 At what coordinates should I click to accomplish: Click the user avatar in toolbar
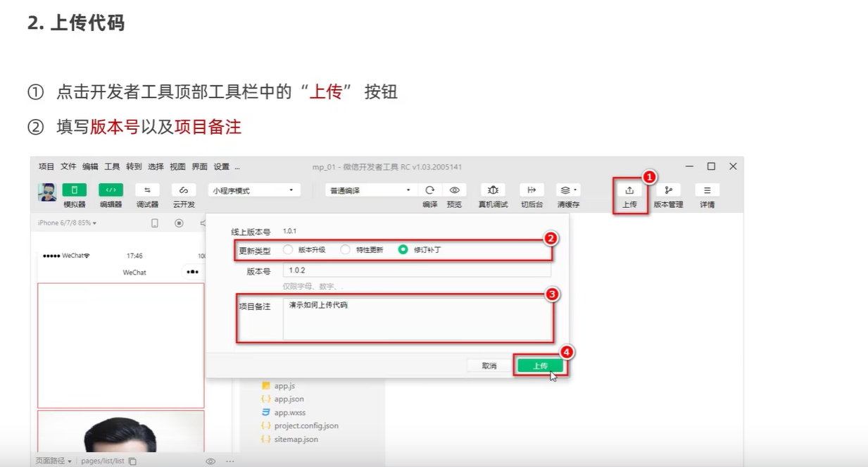tap(47, 192)
